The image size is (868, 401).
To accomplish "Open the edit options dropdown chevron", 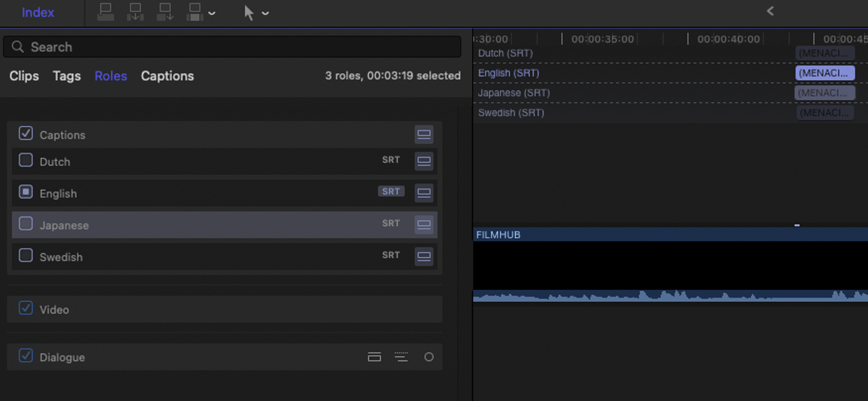I will point(212,13).
